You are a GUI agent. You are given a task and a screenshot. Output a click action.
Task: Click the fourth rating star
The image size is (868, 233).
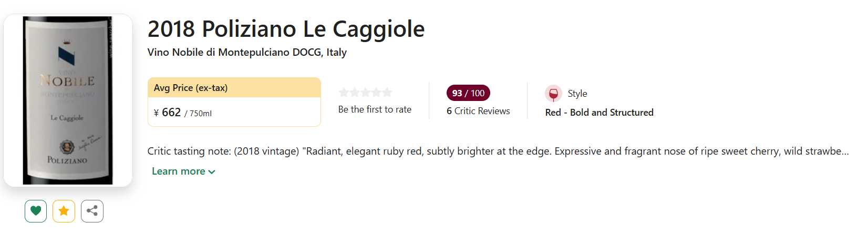tap(376, 93)
